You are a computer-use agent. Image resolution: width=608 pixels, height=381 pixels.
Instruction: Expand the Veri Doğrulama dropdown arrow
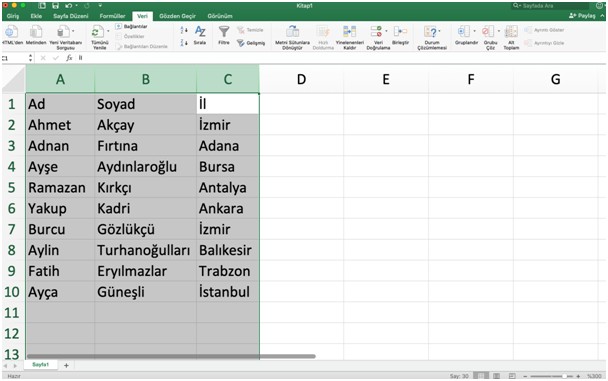click(x=386, y=31)
